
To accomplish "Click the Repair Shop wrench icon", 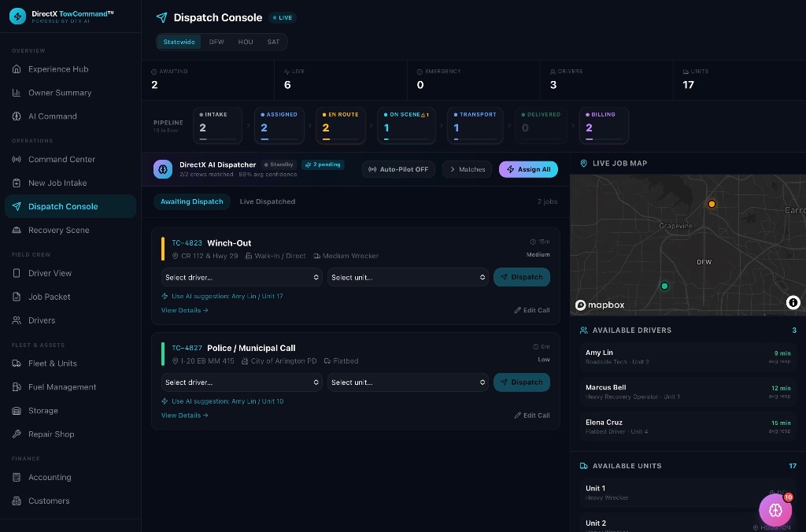I will tap(17, 434).
